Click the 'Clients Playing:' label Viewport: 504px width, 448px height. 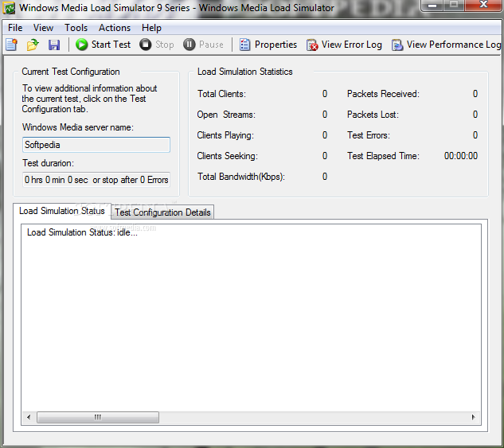pyautogui.click(x=225, y=135)
